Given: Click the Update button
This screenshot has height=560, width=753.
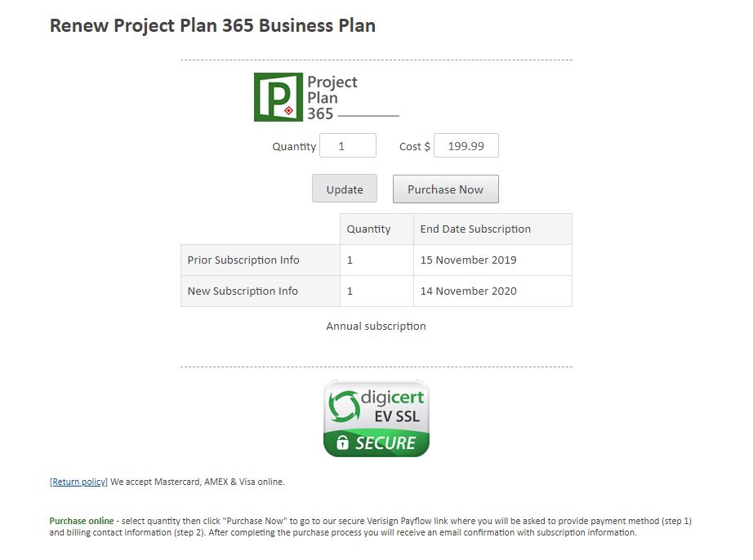Looking at the screenshot, I should pyautogui.click(x=345, y=189).
